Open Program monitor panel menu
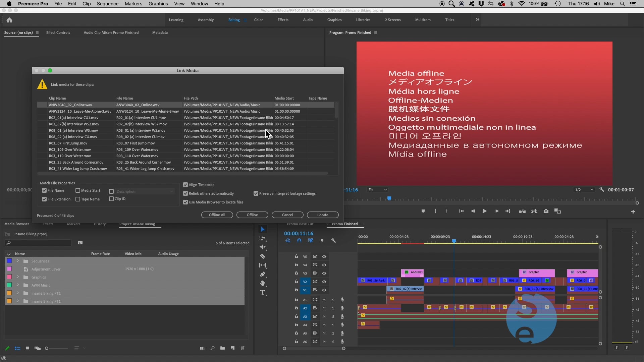 click(376, 33)
